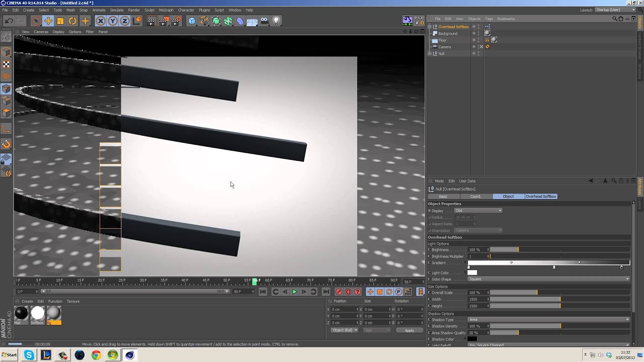Go to end of animation

tap(326, 292)
